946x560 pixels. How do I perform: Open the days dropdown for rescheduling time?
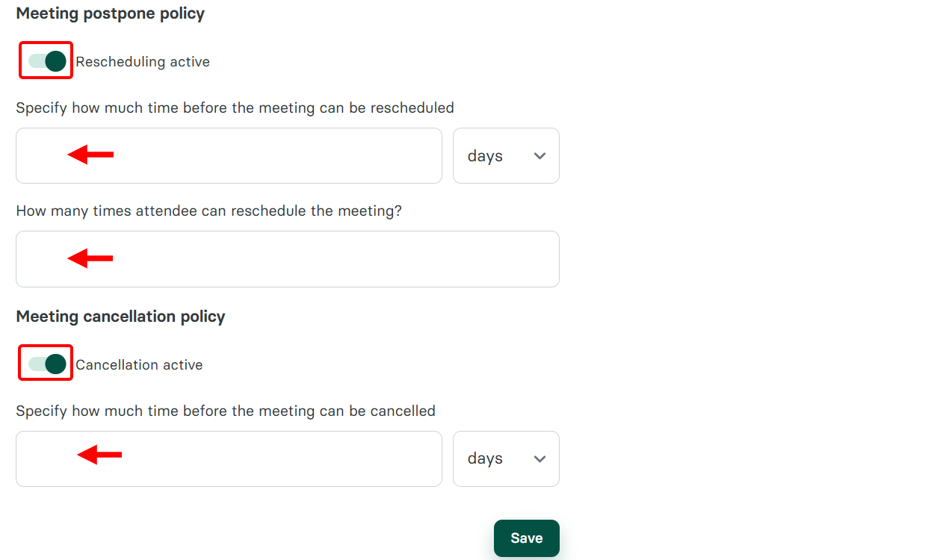pyautogui.click(x=506, y=155)
